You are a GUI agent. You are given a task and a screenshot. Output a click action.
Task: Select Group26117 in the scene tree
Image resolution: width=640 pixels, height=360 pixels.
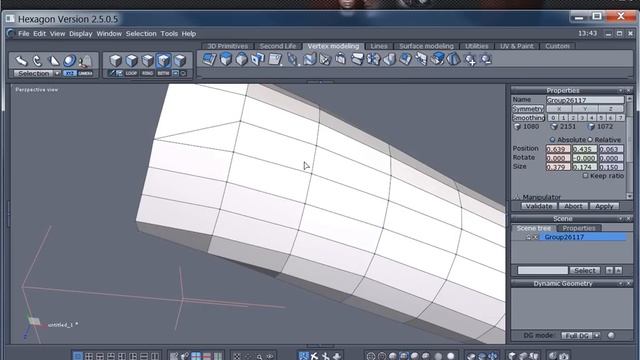pyautogui.click(x=582, y=237)
